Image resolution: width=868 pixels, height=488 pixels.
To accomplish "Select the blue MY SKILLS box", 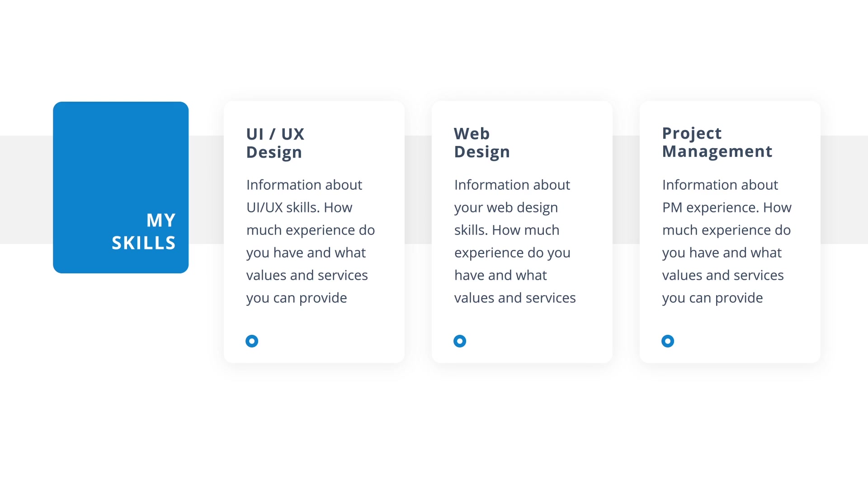I will point(121,188).
